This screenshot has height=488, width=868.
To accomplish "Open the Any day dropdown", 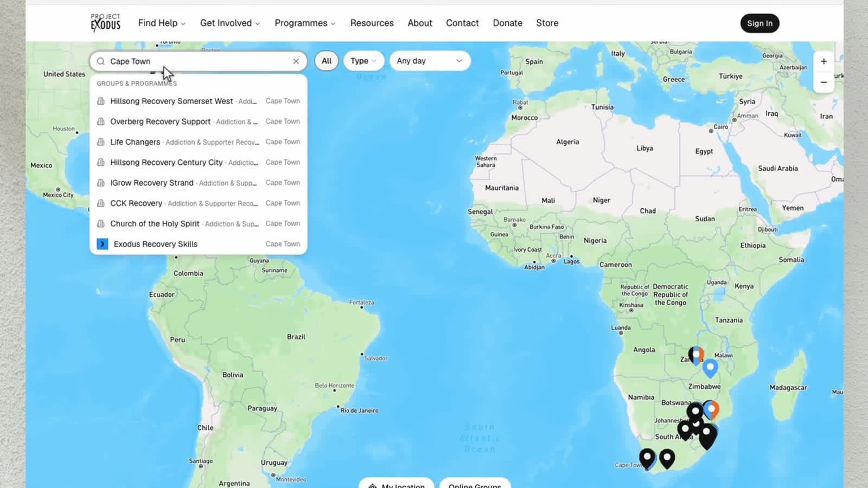I will coord(430,61).
